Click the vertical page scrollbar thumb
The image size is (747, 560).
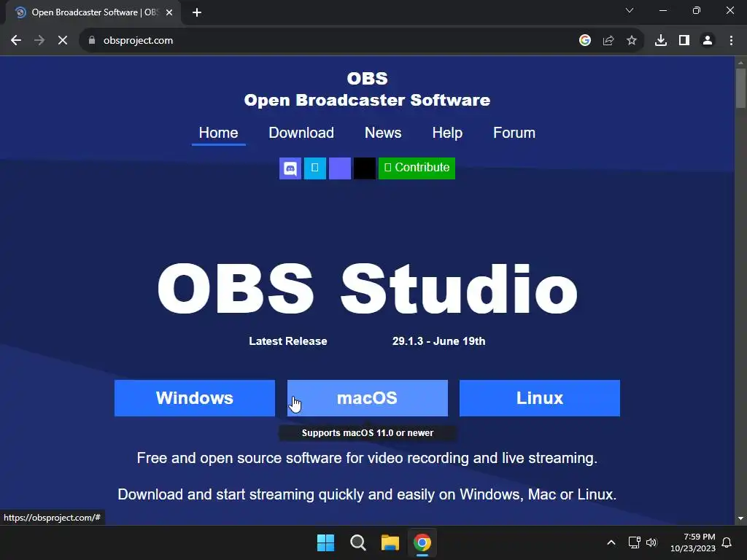(740, 88)
